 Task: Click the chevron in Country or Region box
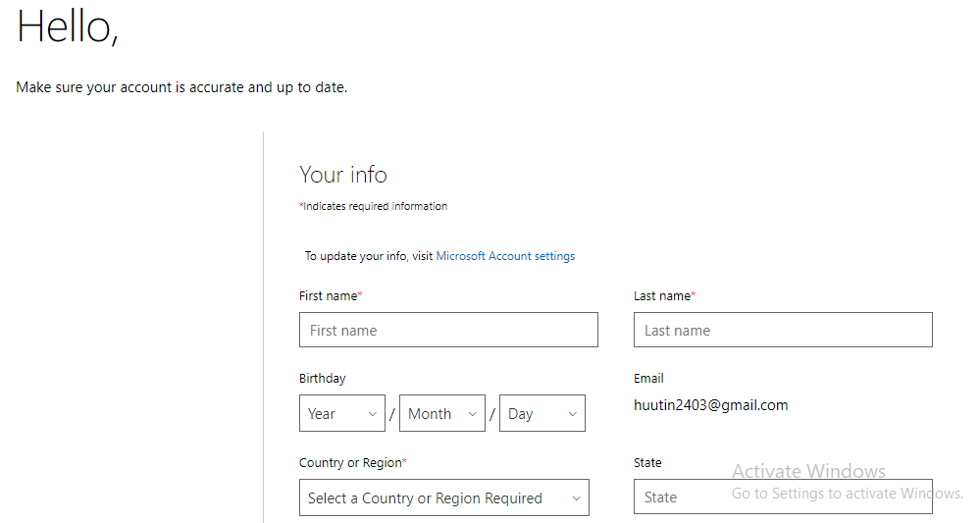576,498
